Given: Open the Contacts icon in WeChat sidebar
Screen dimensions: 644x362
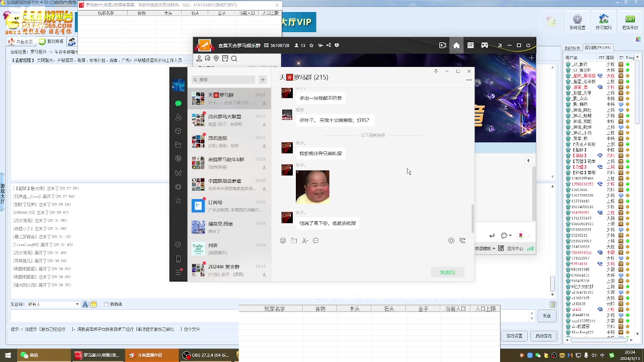Looking at the screenshot, I should pyautogui.click(x=178, y=117).
